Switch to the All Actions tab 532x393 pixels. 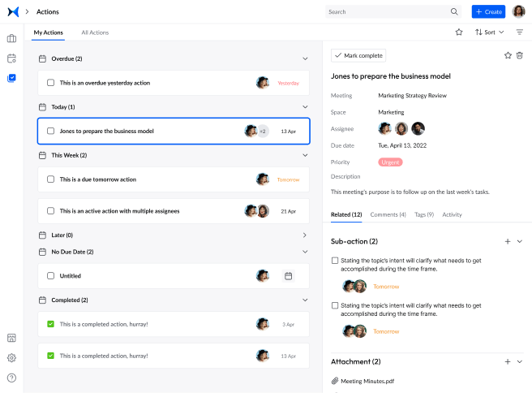[95, 32]
